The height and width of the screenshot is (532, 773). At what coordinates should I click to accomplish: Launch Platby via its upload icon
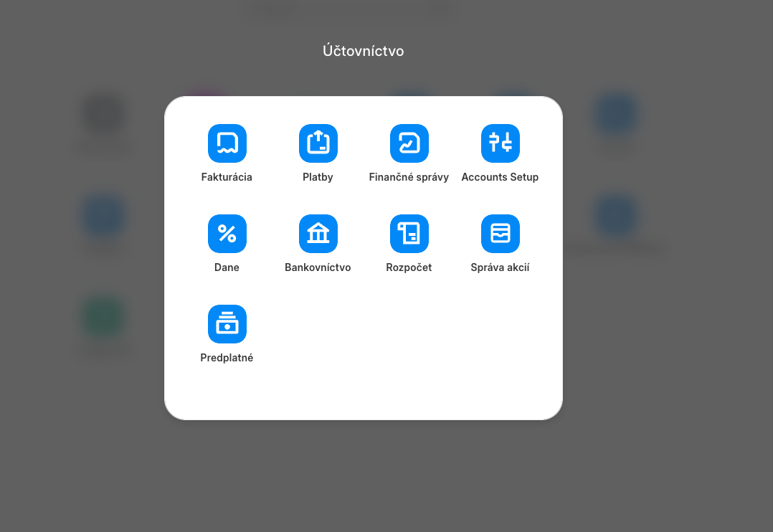[318, 143]
